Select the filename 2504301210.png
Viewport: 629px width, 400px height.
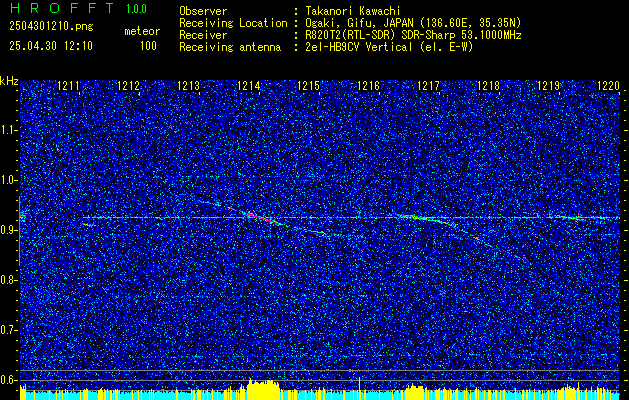coord(51,27)
